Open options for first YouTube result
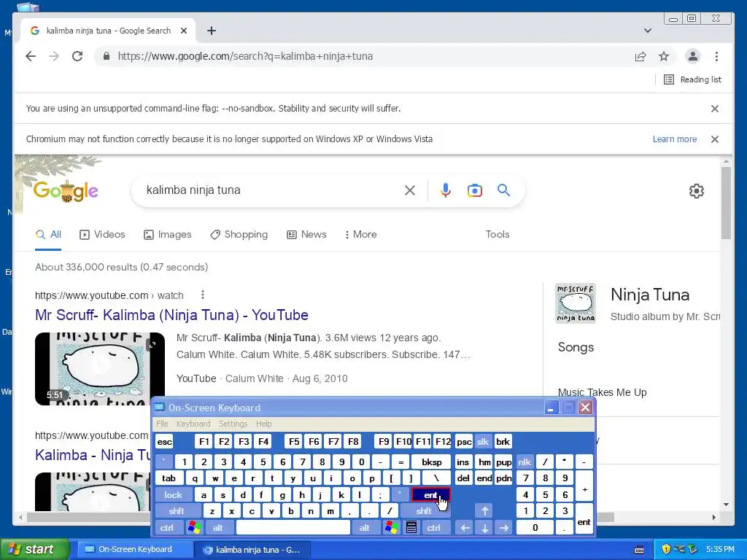The image size is (747, 560). pos(203,295)
